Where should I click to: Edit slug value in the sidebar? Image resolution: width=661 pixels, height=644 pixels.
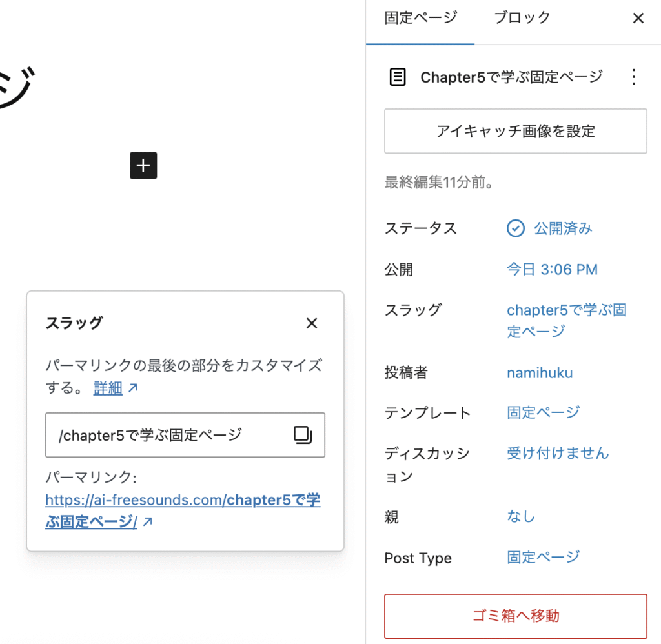566,320
